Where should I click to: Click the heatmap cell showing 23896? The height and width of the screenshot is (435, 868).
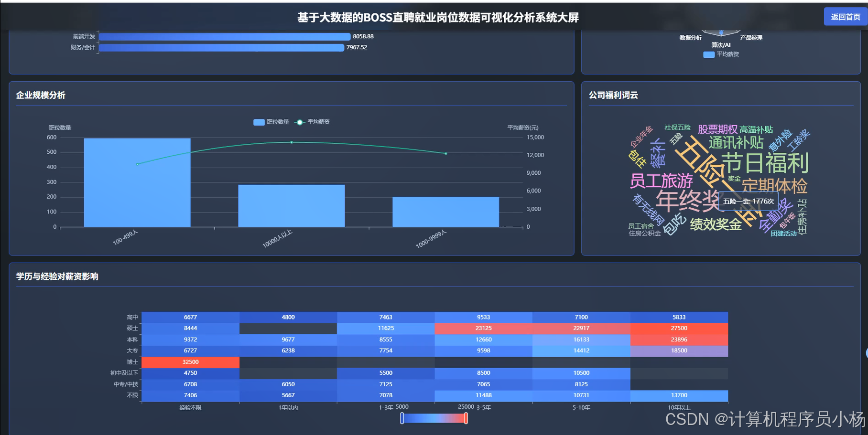tap(679, 340)
